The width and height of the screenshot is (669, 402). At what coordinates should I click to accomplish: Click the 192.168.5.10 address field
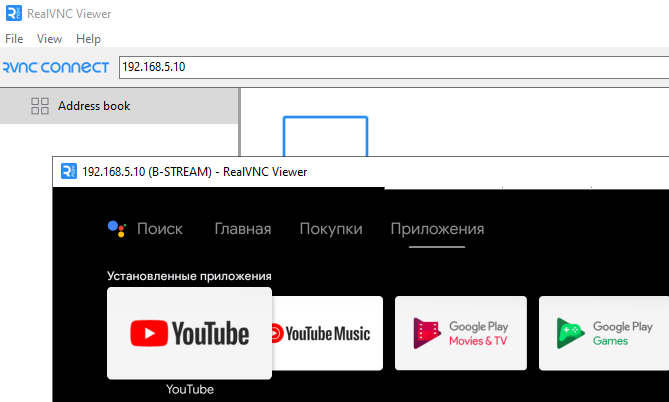click(394, 67)
